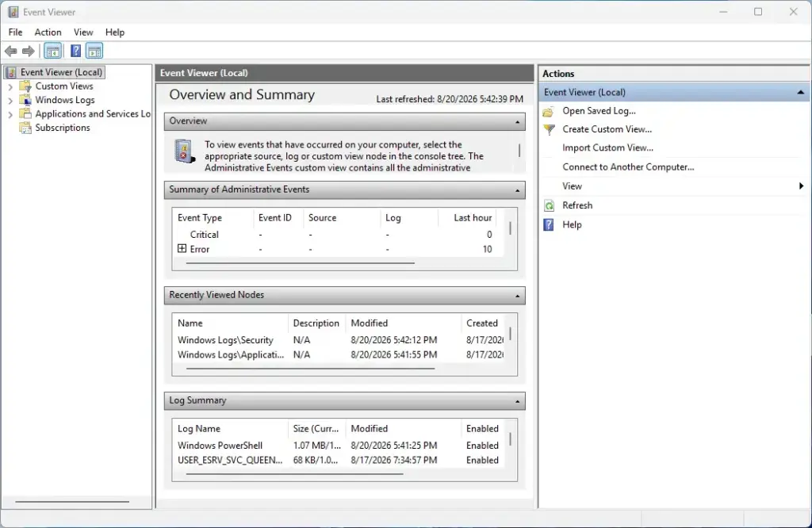Image resolution: width=812 pixels, height=528 pixels.
Task: Open the Action menu
Action: pyautogui.click(x=48, y=32)
